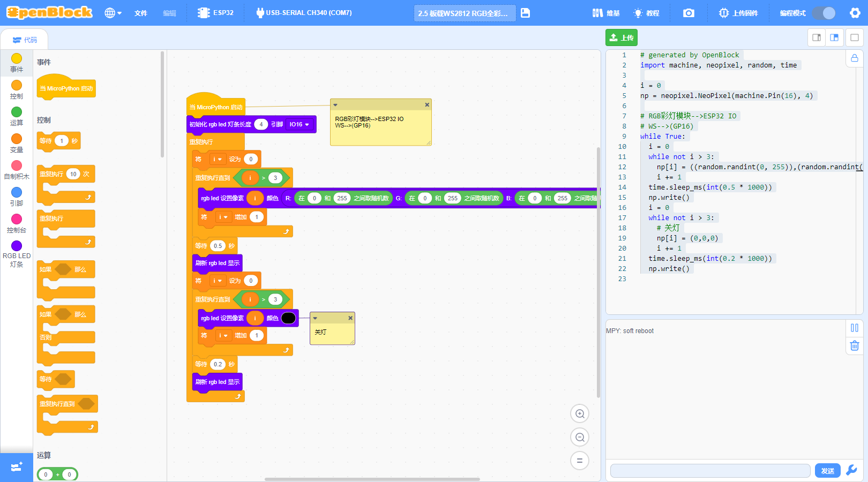Select the 代码 tab

pyautogui.click(x=25, y=40)
